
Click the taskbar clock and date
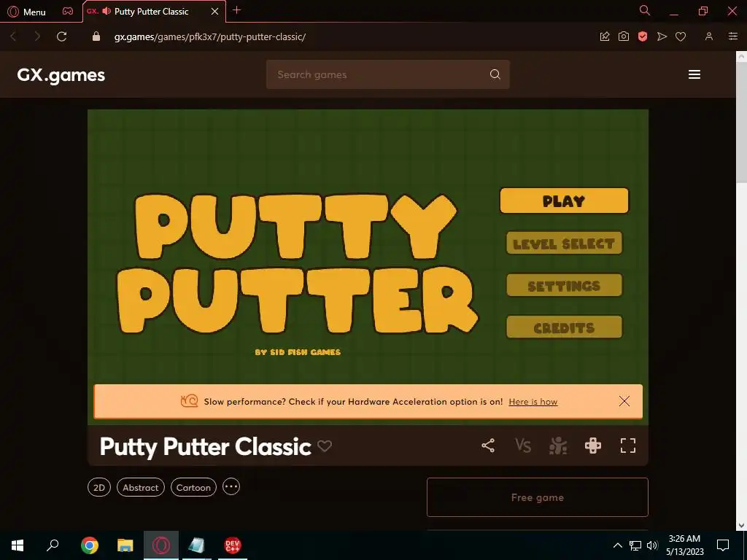(x=684, y=545)
